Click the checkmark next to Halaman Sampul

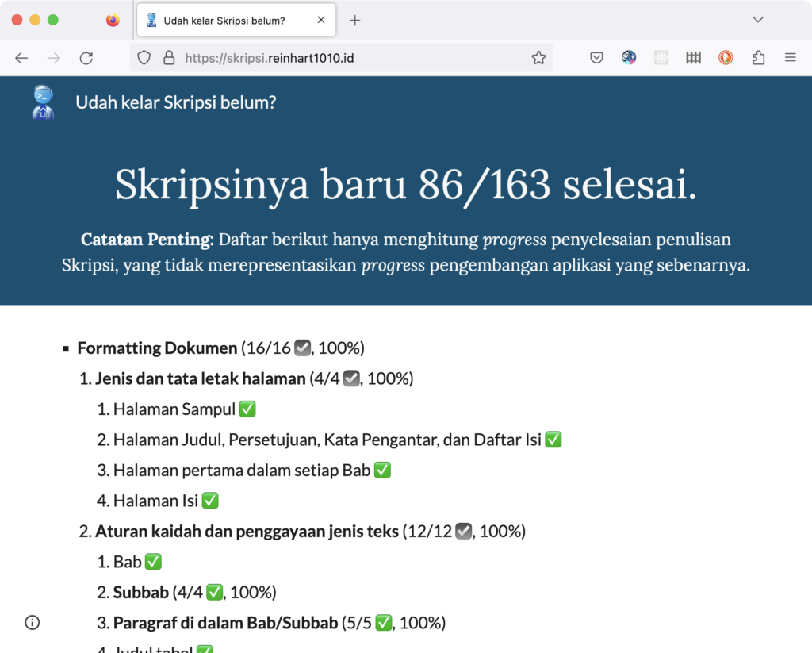point(247,409)
